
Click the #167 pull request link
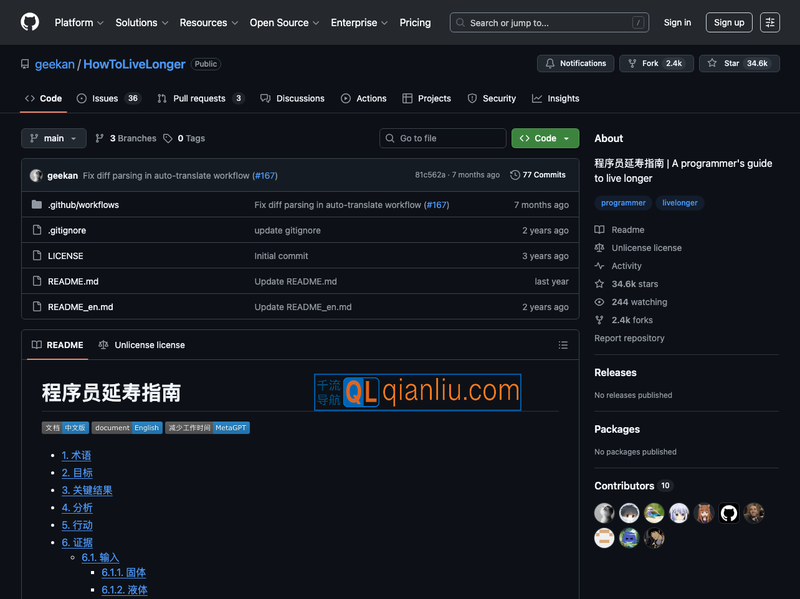click(264, 176)
